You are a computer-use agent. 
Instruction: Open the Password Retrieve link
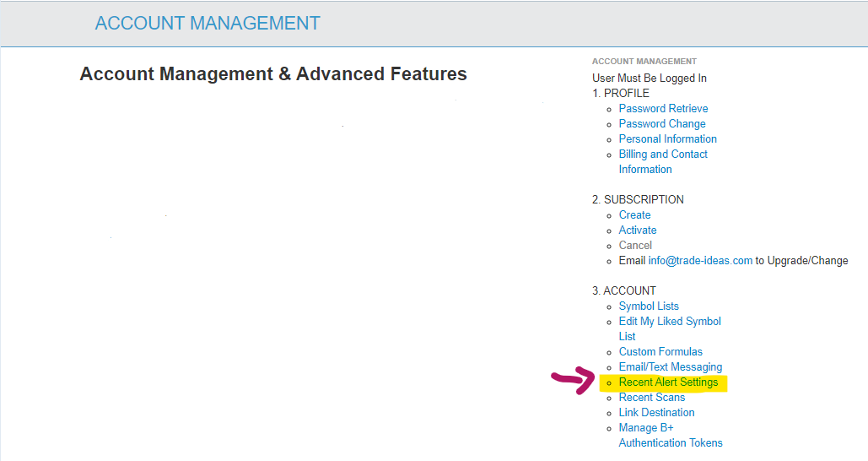point(663,109)
